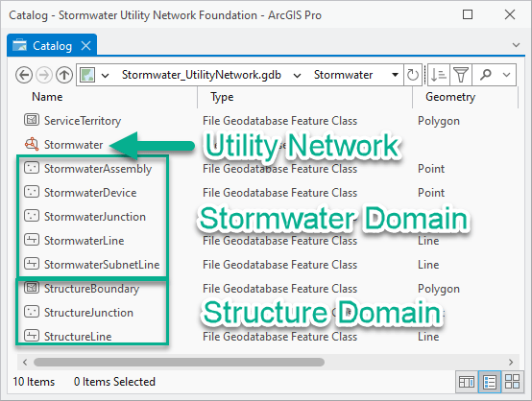Viewport: 532px width, 401px height.
Task: Select the Stormwater utility network name
Action: point(73,145)
